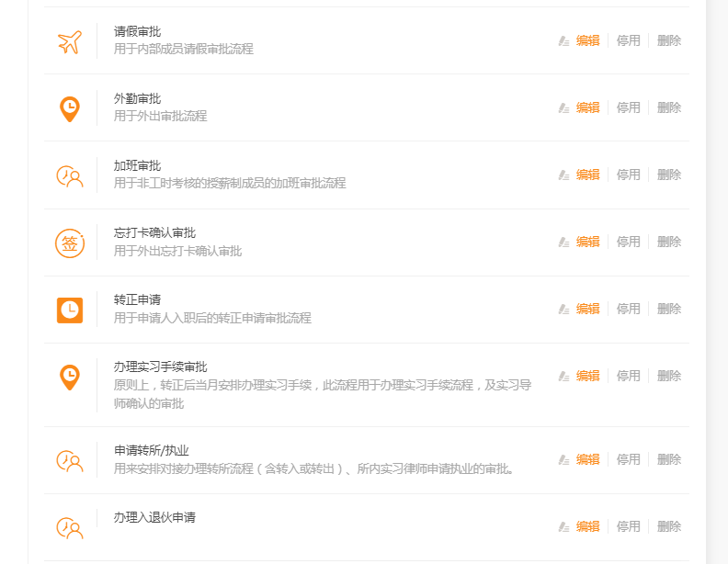This screenshot has height=564, width=728.
Task: Click the airplane icon for 请假审批
Action: point(70,42)
